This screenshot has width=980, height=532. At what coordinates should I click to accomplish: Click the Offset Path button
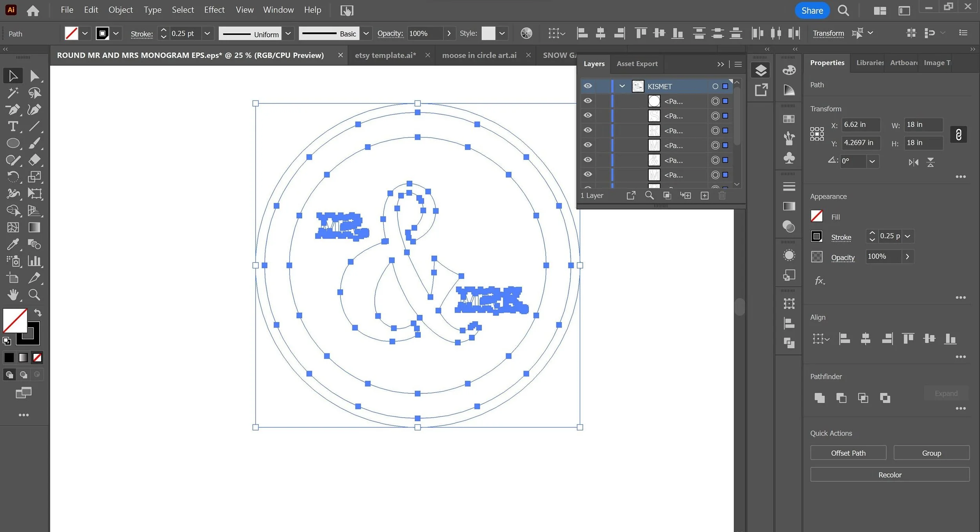(x=848, y=453)
